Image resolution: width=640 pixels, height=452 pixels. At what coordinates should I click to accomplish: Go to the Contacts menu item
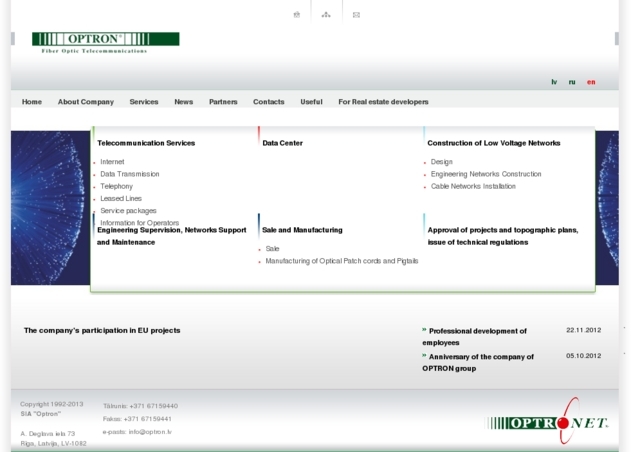coord(268,102)
